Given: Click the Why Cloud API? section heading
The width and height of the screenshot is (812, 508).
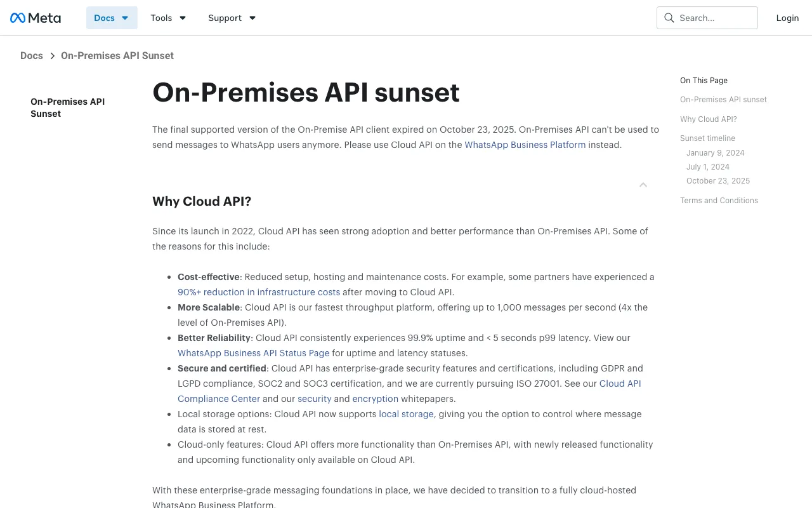Looking at the screenshot, I should coord(202,201).
